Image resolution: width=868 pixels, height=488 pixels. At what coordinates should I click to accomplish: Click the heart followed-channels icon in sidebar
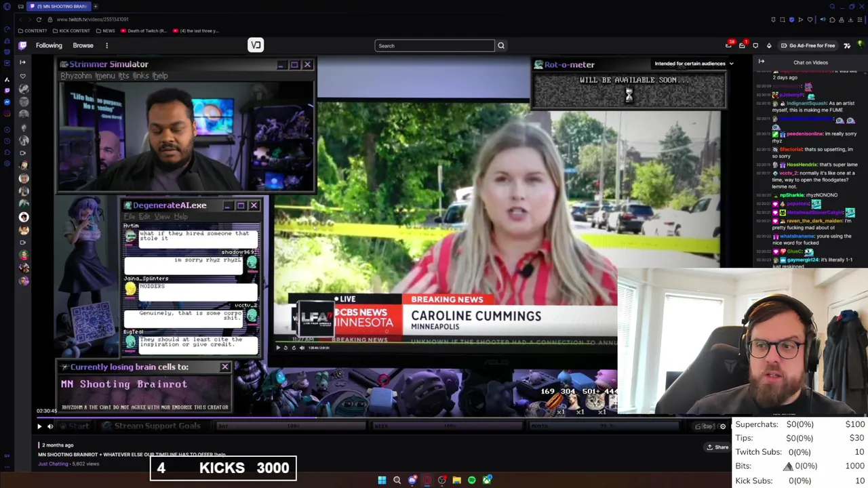[23, 76]
